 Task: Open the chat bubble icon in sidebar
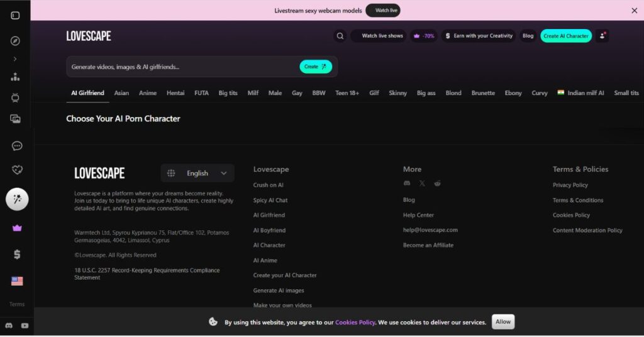[x=17, y=146]
